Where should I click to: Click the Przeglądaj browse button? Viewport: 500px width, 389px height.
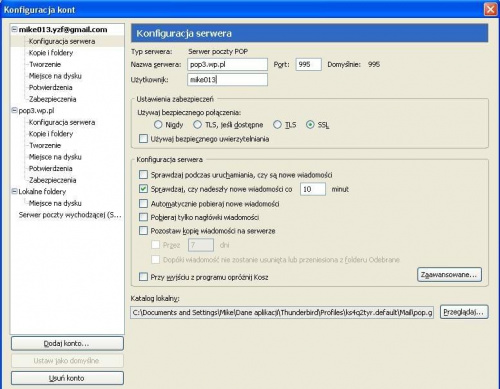point(464,312)
